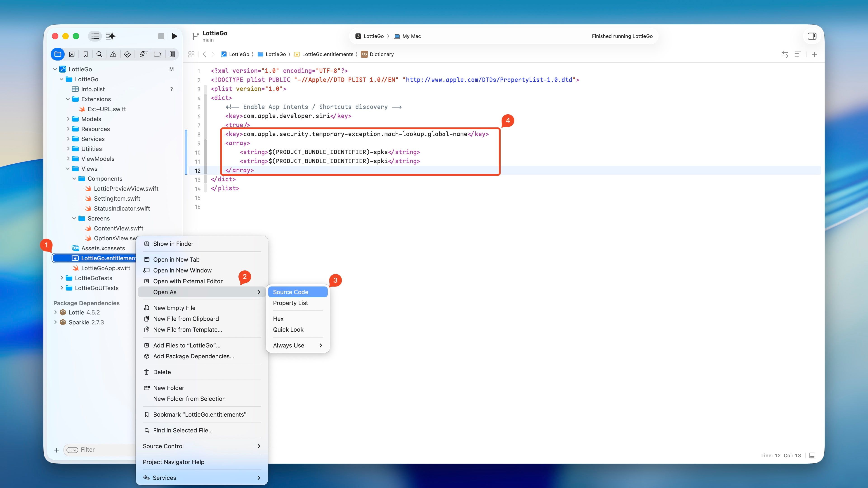Viewport: 868px width, 488px height.
Task: Expand the Models folder
Action: [68, 119]
